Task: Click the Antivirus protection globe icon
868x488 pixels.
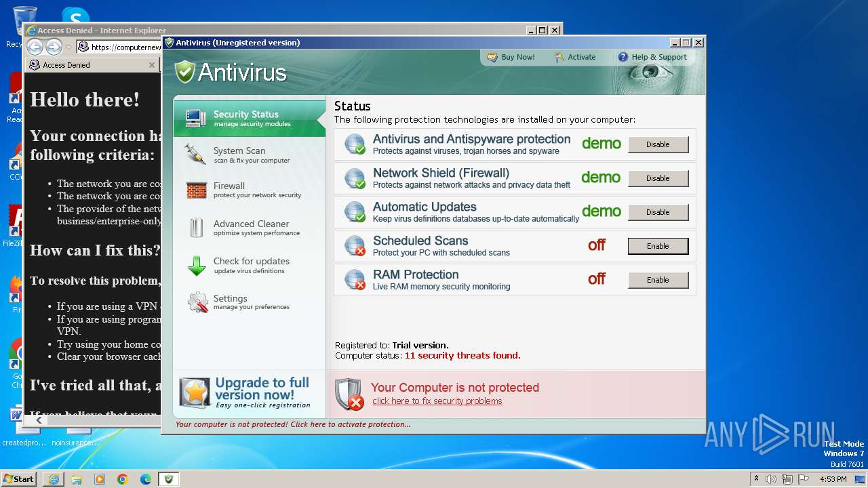Action: [x=355, y=144]
